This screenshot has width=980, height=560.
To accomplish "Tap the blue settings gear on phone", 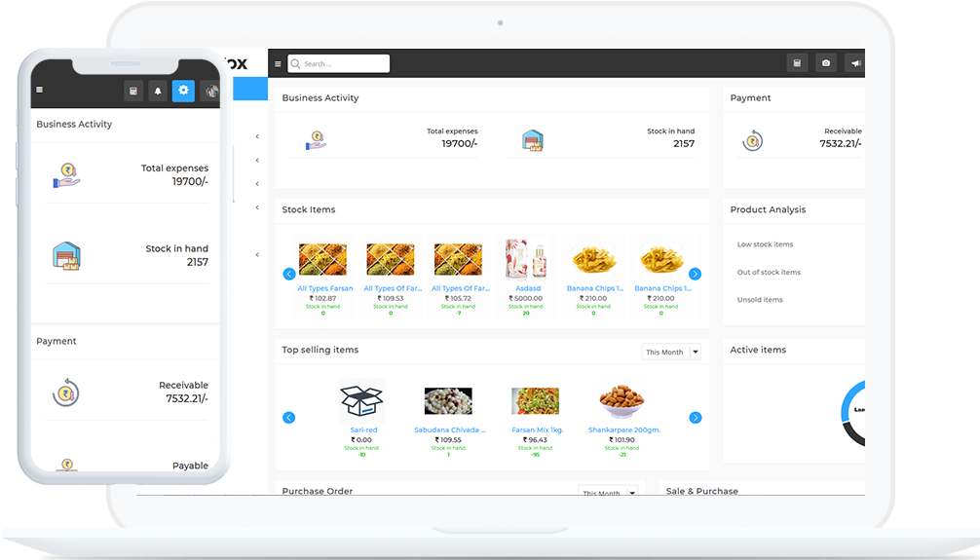I will [x=183, y=91].
